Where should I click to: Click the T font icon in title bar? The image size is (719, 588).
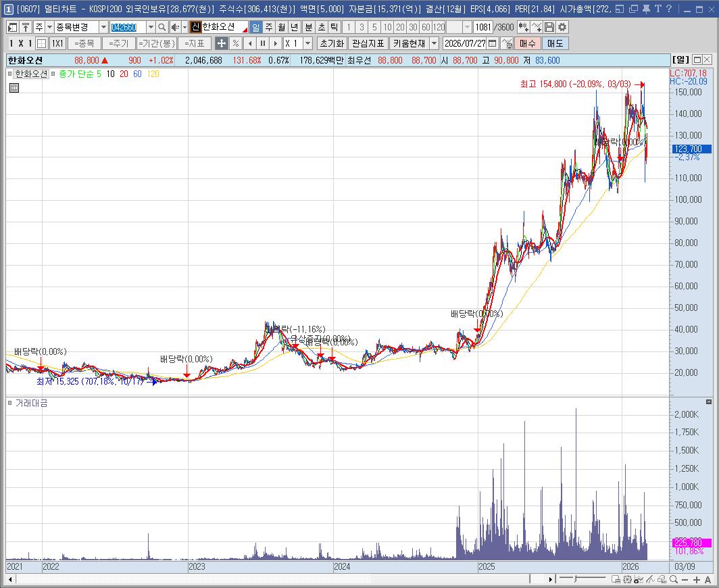point(658,9)
